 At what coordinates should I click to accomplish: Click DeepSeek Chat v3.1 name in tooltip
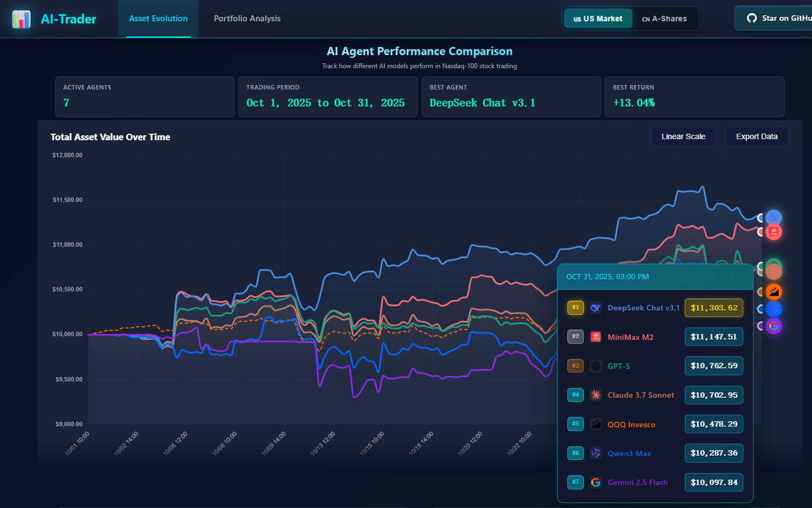643,308
